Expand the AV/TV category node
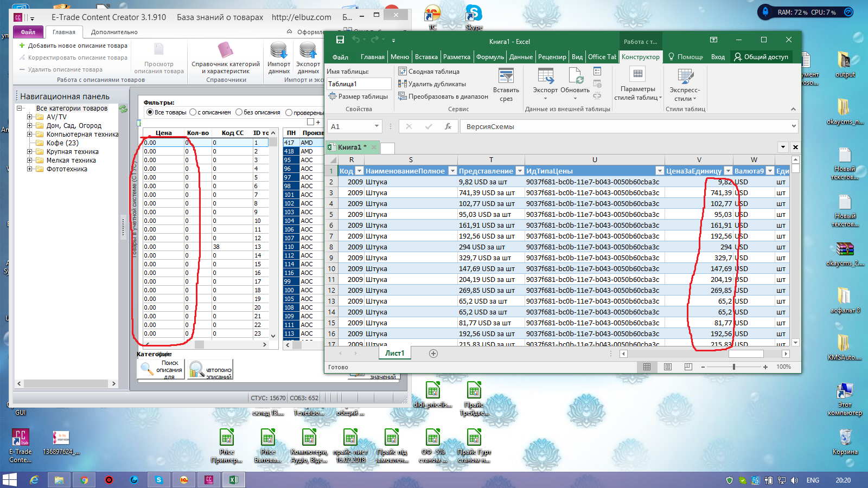868x488 pixels. (30, 117)
